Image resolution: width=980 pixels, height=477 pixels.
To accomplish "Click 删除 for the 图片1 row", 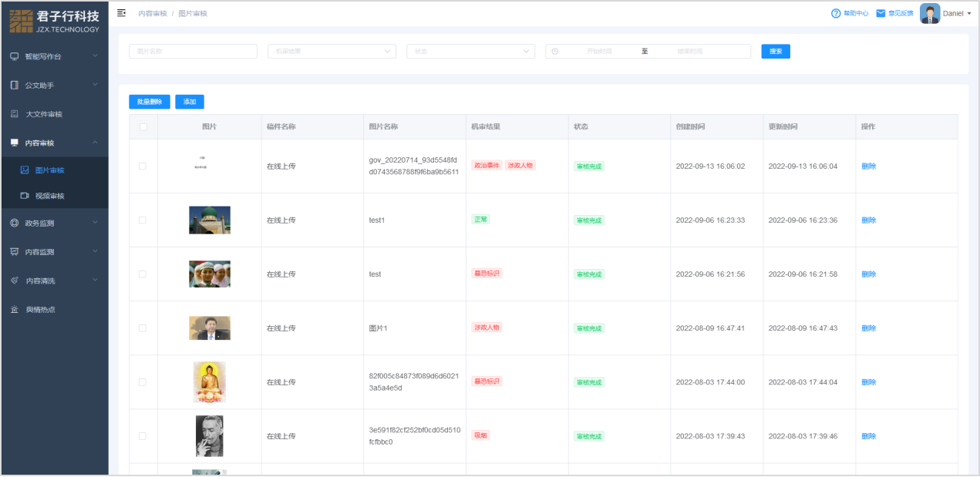I will click(869, 328).
